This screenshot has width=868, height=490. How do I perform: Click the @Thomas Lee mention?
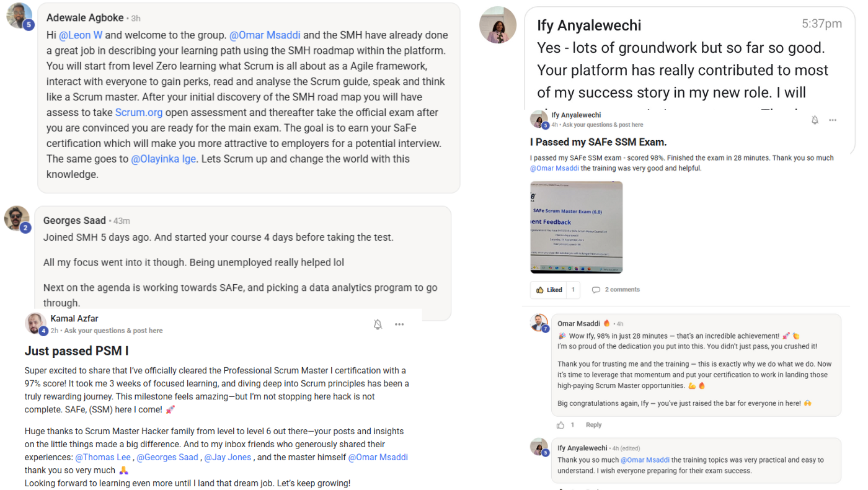pos(103,457)
